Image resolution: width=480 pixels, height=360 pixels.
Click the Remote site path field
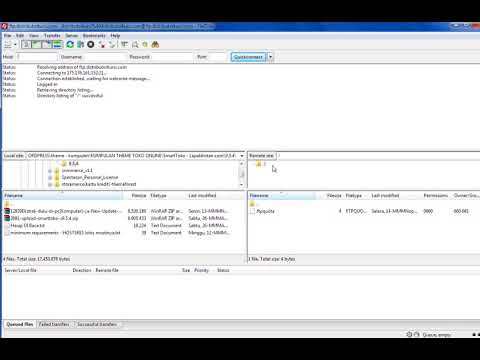(378, 156)
